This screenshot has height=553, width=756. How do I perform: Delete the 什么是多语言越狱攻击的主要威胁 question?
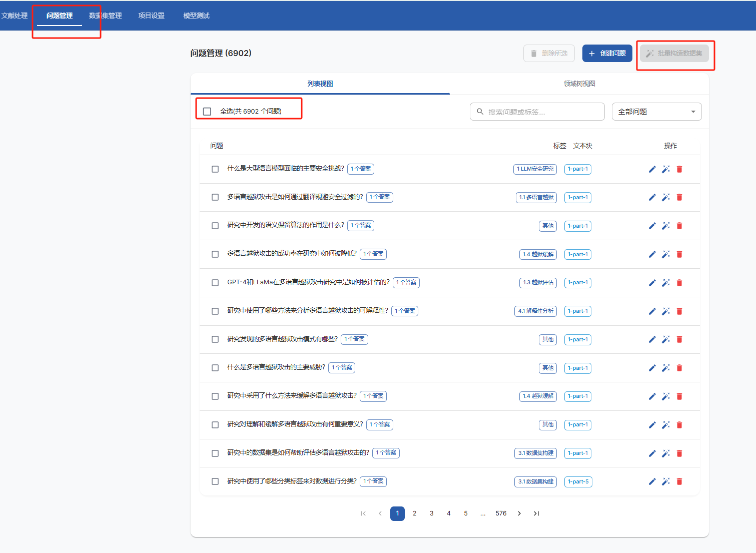(x=679, y=368)
